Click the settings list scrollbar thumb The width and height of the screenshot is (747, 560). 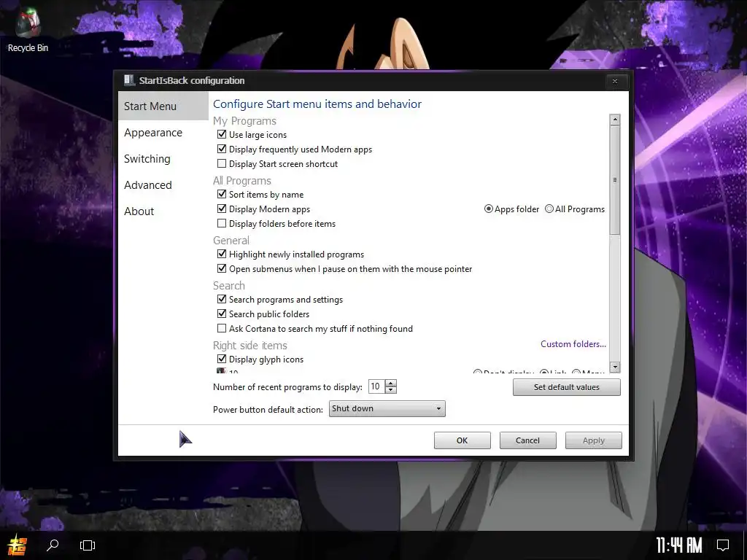tap(614, 180)
